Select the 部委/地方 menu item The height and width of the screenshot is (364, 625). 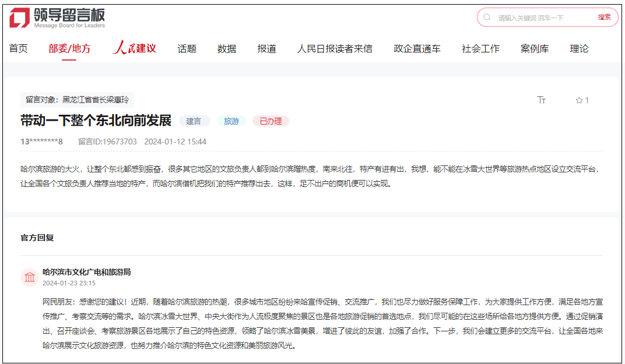[69, 48]
